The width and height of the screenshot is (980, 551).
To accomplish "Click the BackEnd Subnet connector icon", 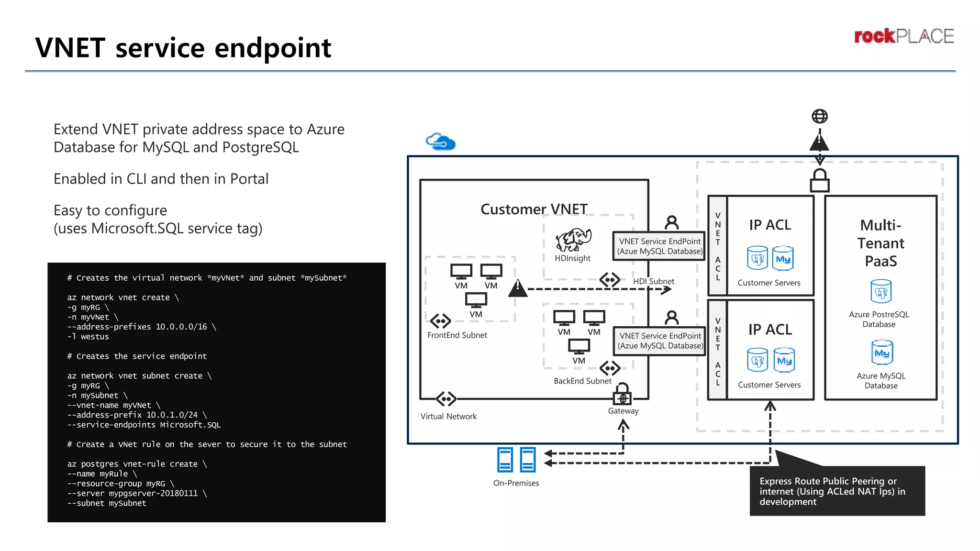I will [x=610, y=368].
